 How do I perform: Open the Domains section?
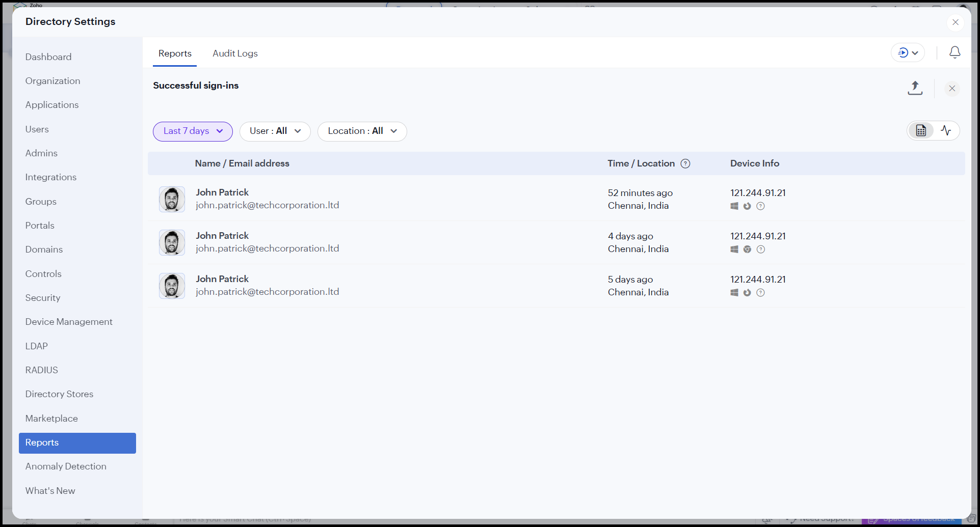[44, 249]
